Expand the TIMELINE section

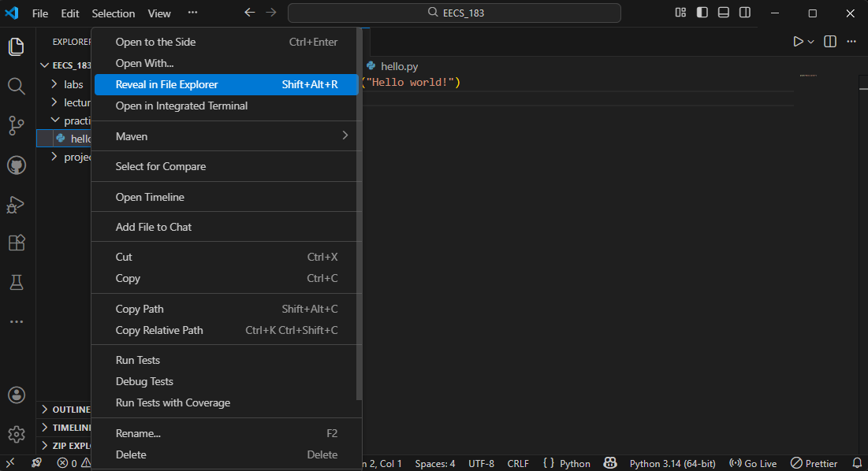point(64,428)
